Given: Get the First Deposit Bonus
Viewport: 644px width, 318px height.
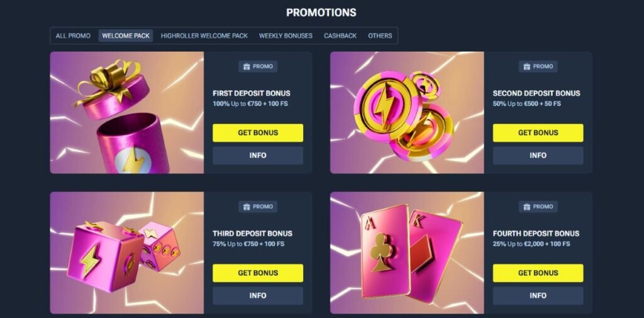Looking at the screenshot, I should pyautogui.click(x=258, y=133).
